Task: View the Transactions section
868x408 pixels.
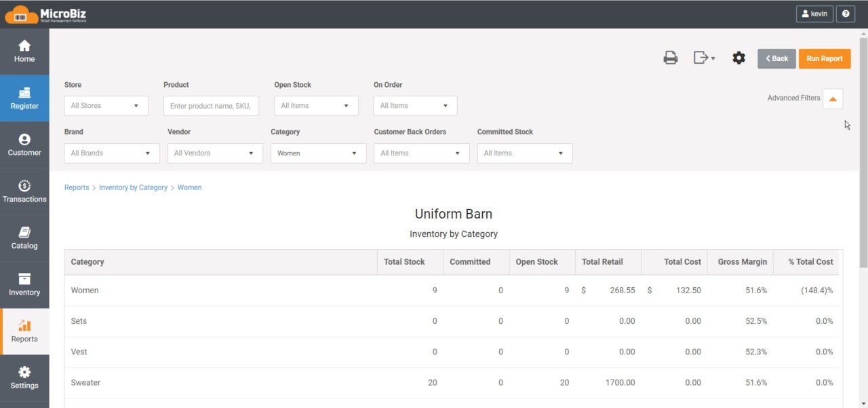Action: [24, 191]
